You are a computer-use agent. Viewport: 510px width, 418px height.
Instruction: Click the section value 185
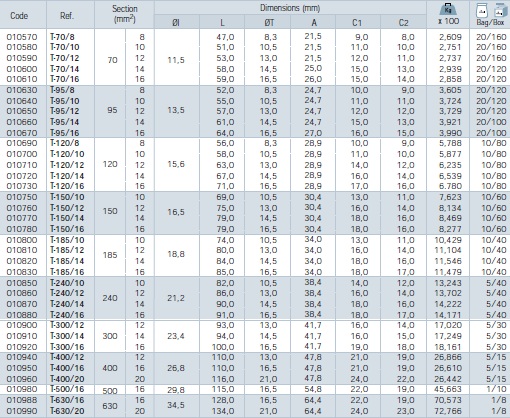pyautogui.click(x=110, y=255)
